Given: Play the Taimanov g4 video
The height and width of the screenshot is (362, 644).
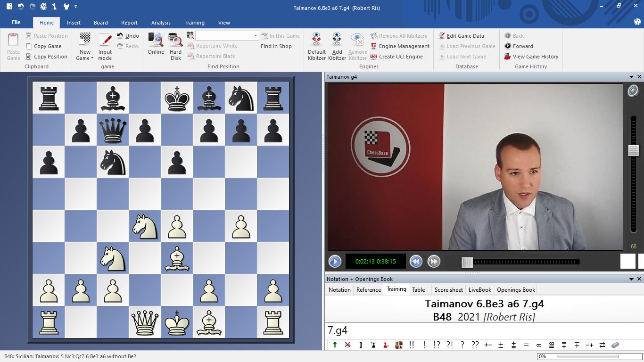Looking at the screenshot, I should click(x=335, y=261).
